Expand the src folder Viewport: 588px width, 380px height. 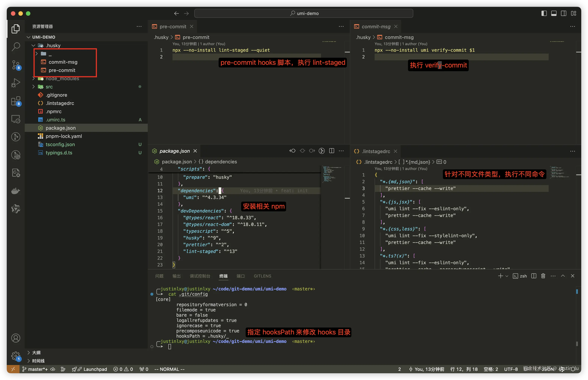[x=49, y=87]
